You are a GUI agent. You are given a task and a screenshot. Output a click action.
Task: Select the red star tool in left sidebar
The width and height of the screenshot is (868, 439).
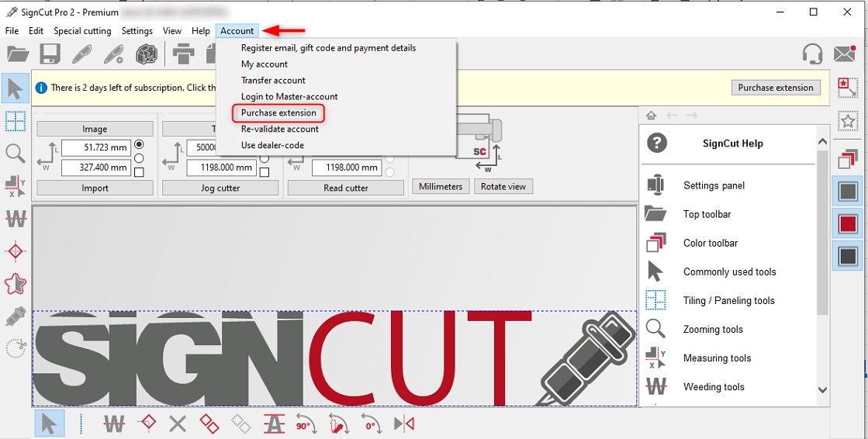15,284
